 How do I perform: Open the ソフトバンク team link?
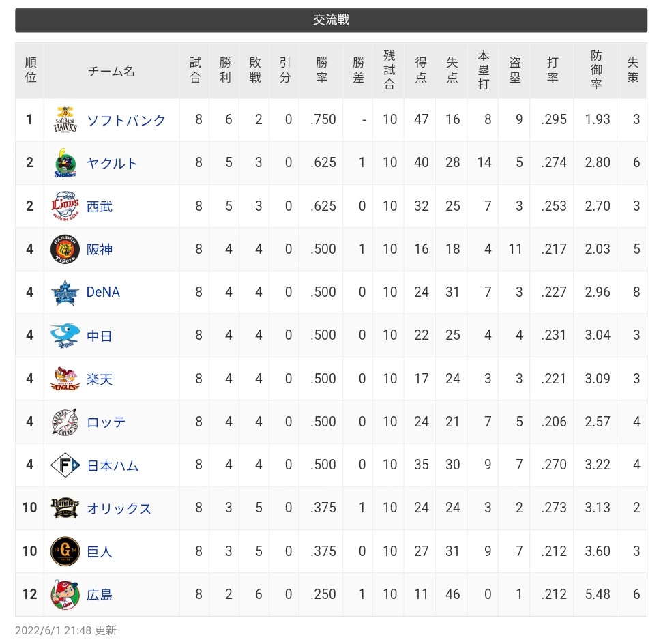[126, 120]
